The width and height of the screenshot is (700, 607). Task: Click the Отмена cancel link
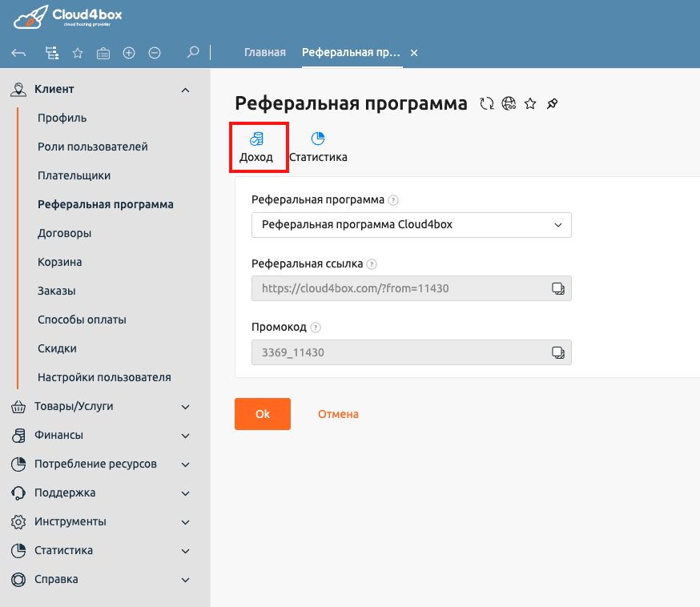(x=337, y=414)
